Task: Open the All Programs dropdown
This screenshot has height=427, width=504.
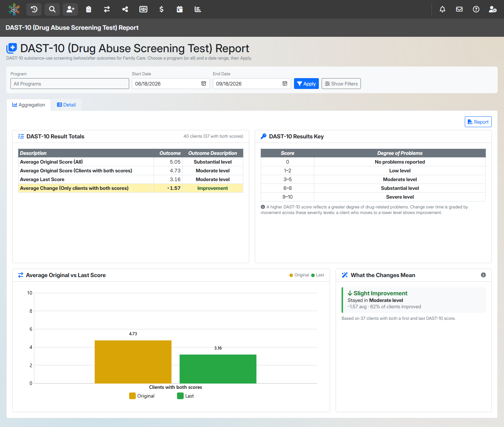Action: point(70,83)
